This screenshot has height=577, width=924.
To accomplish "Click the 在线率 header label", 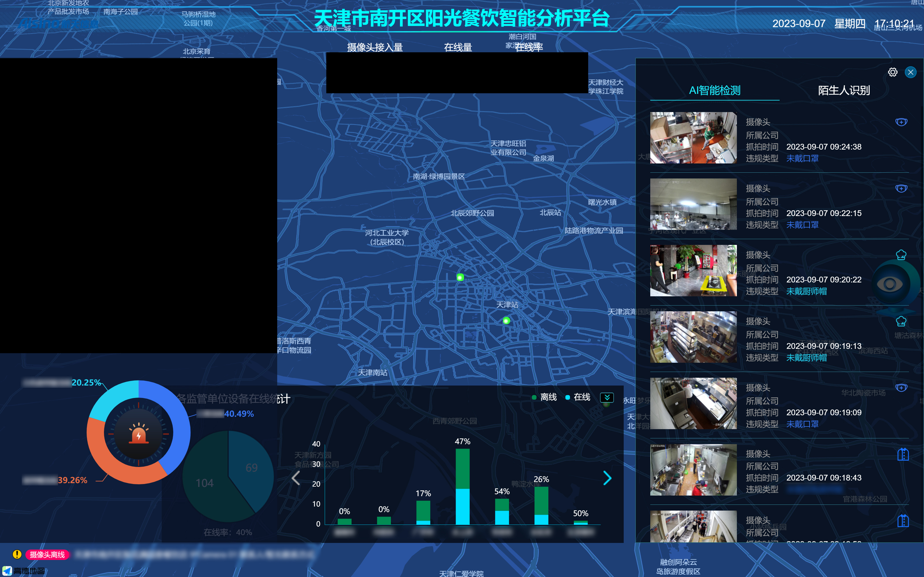I will click(529, 47).
